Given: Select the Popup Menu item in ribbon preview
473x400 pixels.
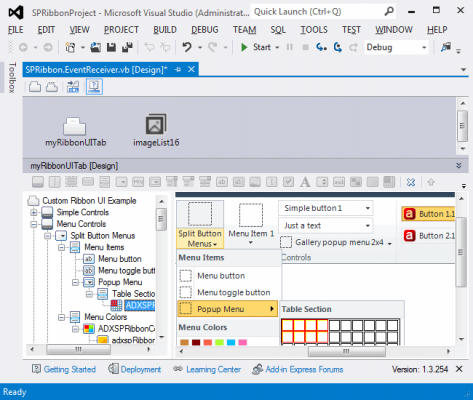Looking at the screenshot, I should pos(228,309).
